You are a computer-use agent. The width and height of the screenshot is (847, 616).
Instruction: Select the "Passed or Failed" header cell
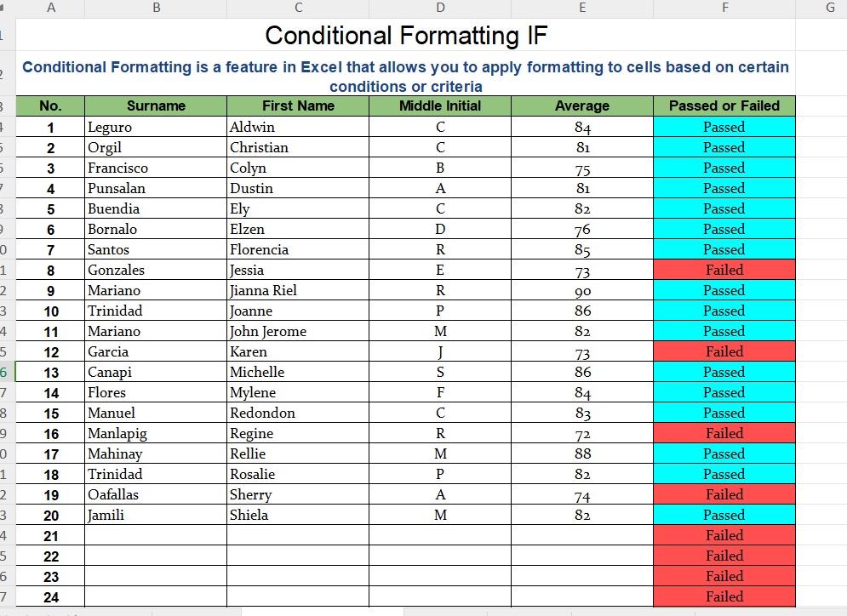(x=724, y=106)
